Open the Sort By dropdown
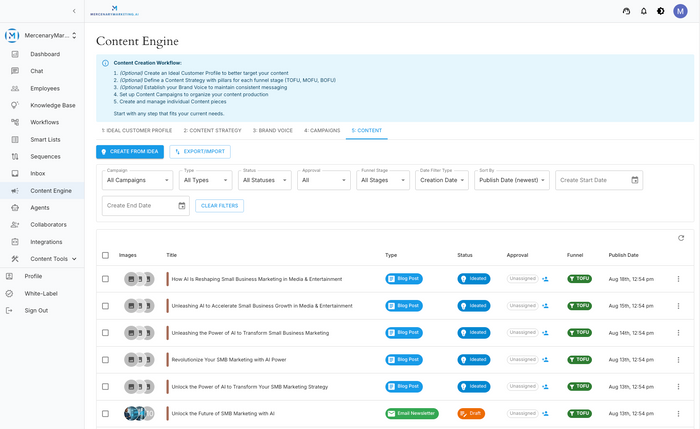The width and height of the screenshot is (700, 429). pyautogui.click(x=512, y=180)
